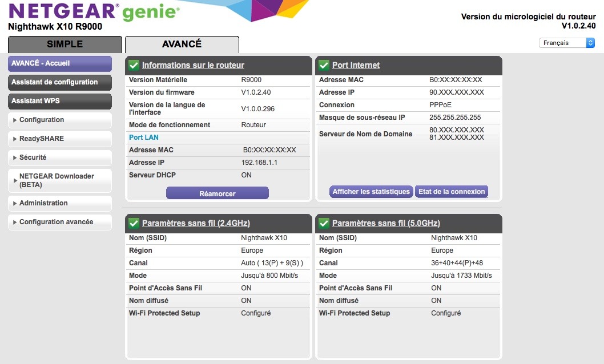Expand the Administration menu section
The width and height of the screenshot is (604, 364).
point(60,203)
